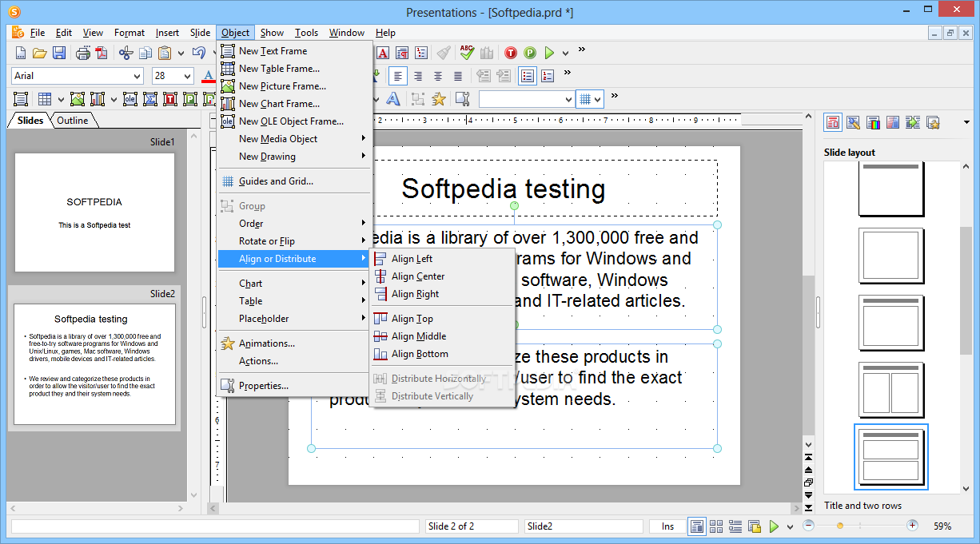Image resolution: width=980 pixels, height=544 pixels.
Task: Copy selection with the copy icon
Action: click(145, 53)
